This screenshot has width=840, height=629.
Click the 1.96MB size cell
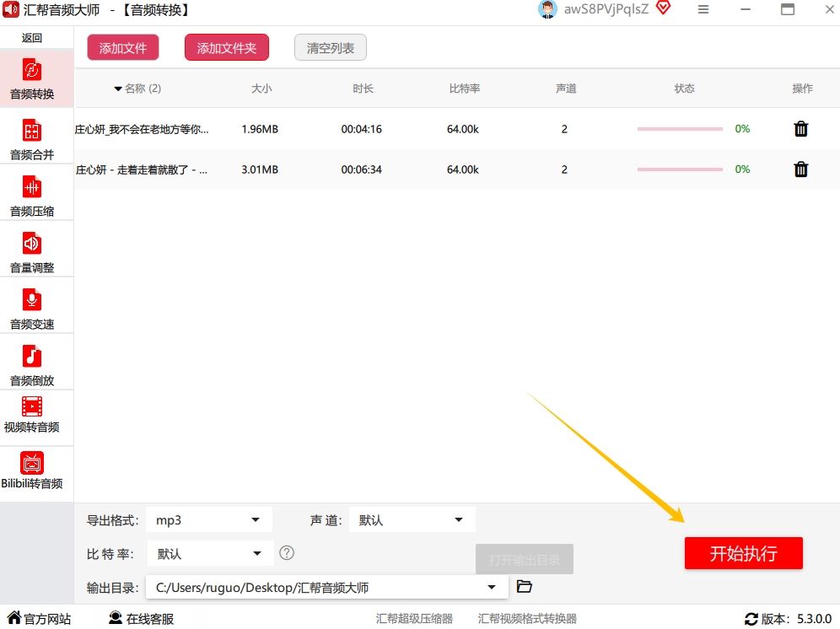coord(260,129)
